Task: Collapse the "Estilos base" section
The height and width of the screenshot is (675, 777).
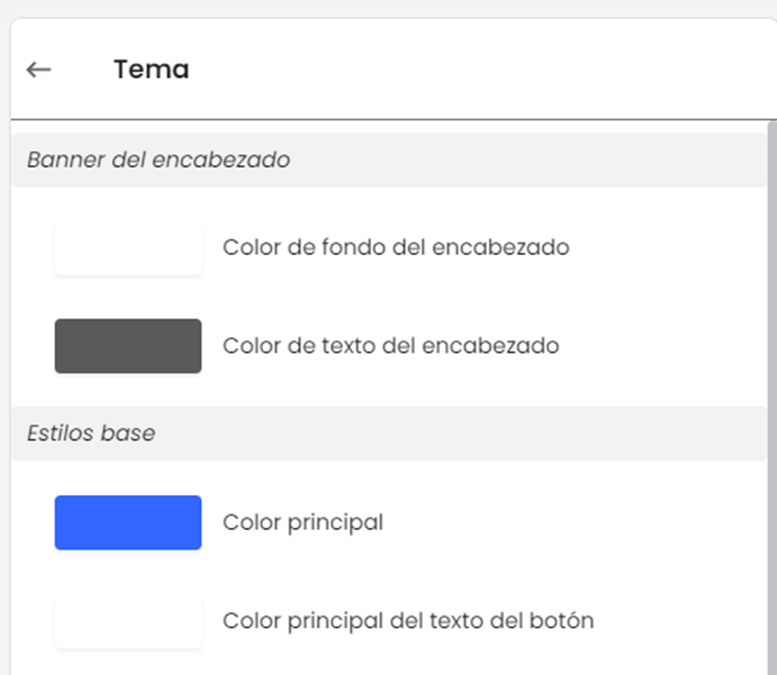Action: [91, 434]
